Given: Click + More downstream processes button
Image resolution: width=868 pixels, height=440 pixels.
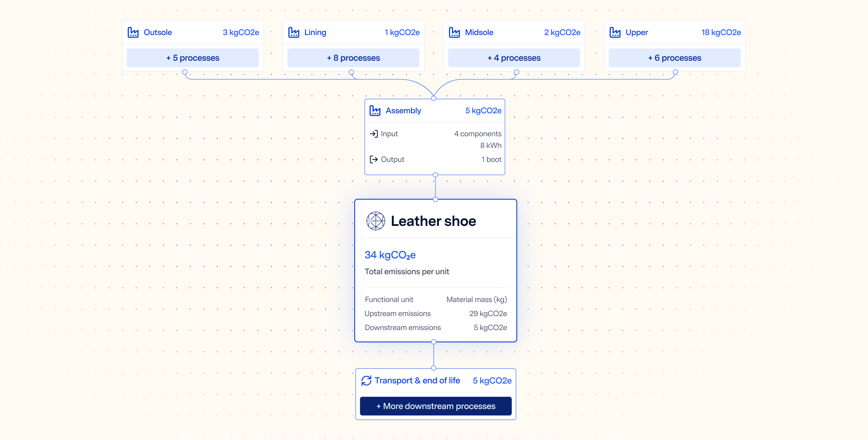Looking at the screenshot, I should (x=436, y=406).
